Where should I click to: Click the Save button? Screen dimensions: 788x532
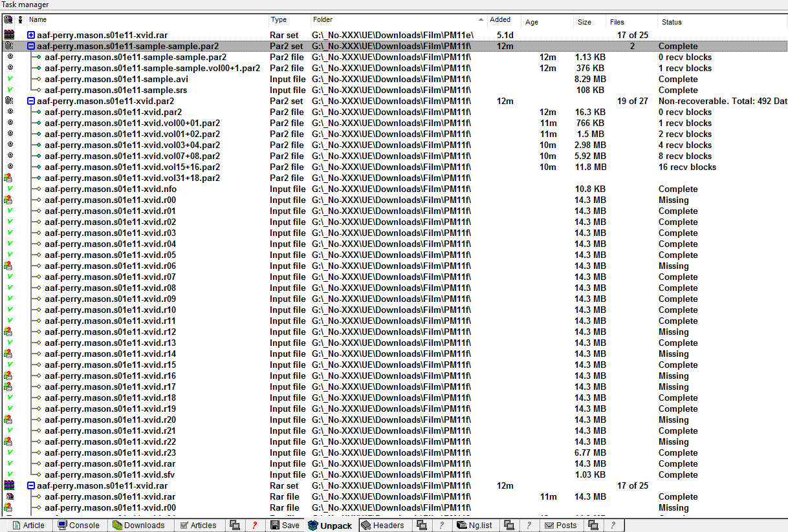[x=285, y=525]
